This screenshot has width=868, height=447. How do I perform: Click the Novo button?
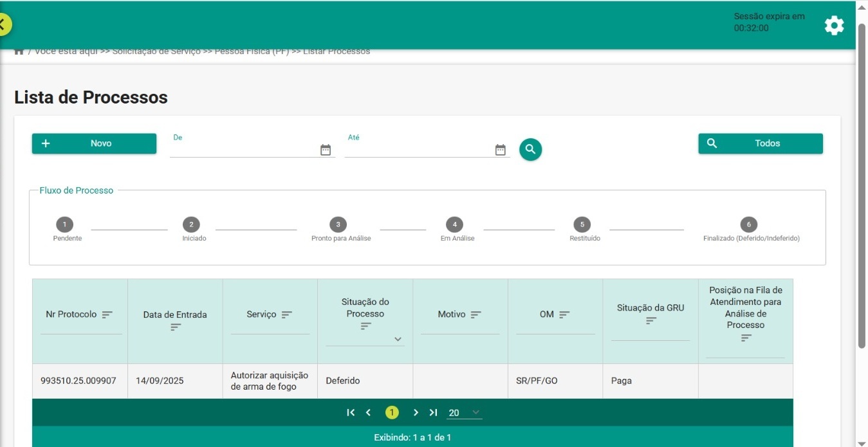(94, 143)
